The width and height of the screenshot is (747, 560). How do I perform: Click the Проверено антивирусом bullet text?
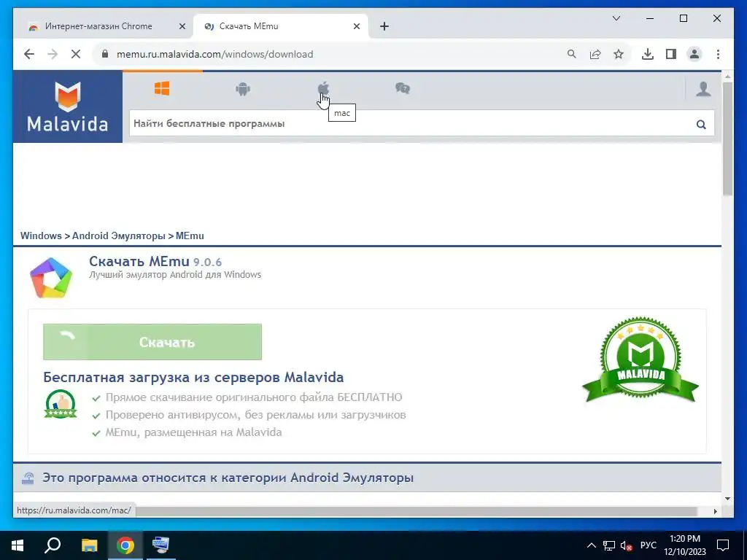tap(255, 415)
